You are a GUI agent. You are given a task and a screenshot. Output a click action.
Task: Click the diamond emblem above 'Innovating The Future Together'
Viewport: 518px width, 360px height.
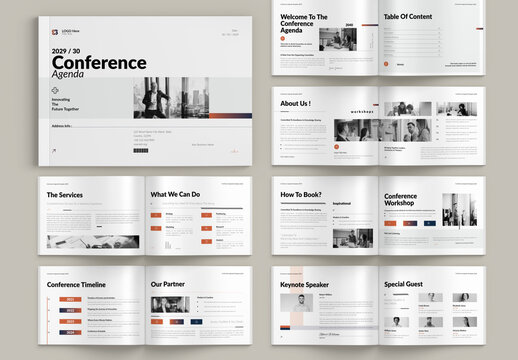(55, 90)
